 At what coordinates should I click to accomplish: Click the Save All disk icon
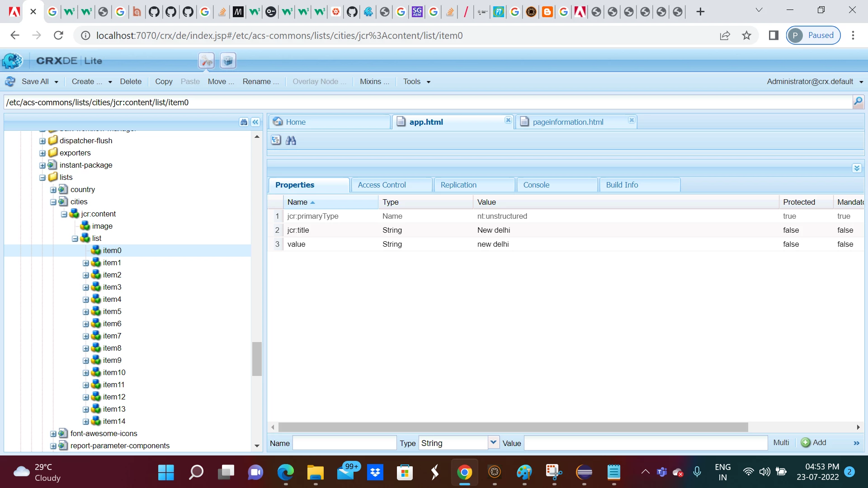click(x=10, y=81)
